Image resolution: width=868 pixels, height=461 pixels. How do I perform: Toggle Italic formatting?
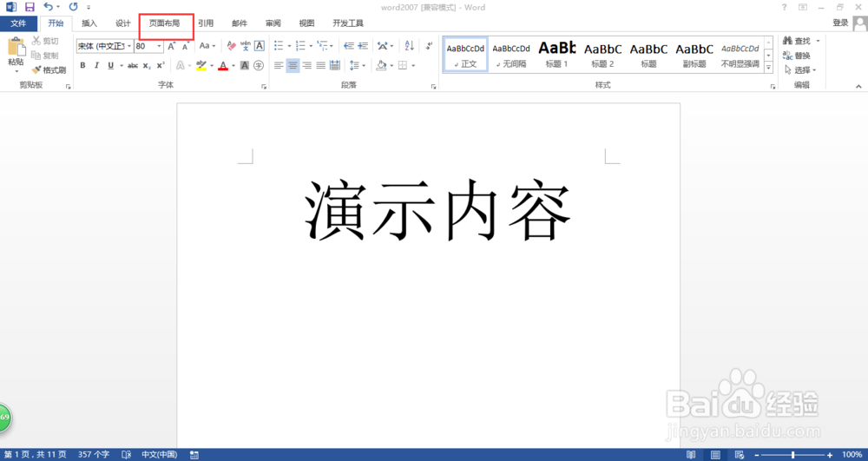tap(96, 65)
